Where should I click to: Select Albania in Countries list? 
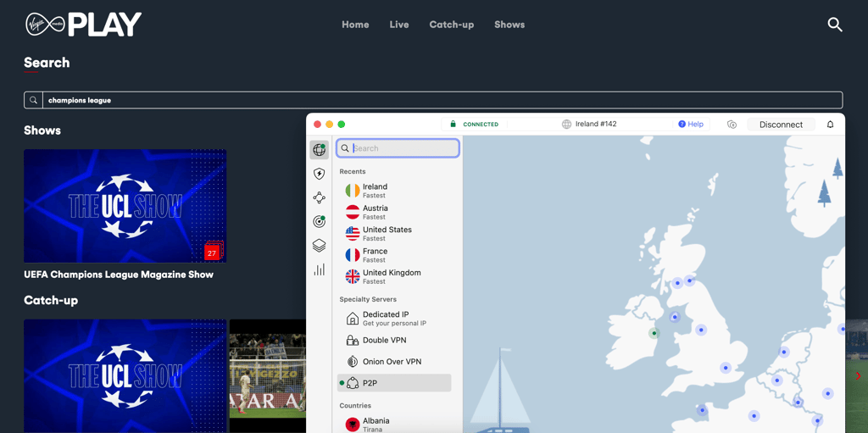(x=394, y=425)
